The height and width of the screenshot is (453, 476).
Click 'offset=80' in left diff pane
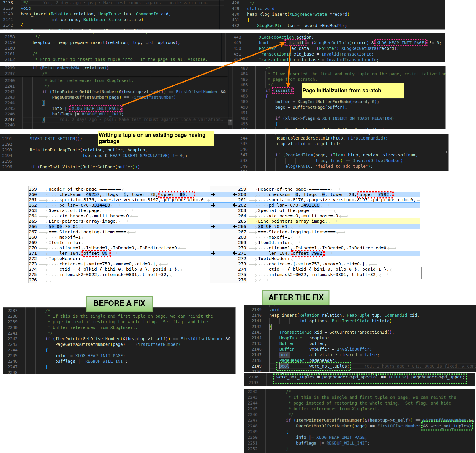pyautogui.click(x=96, y=253)
